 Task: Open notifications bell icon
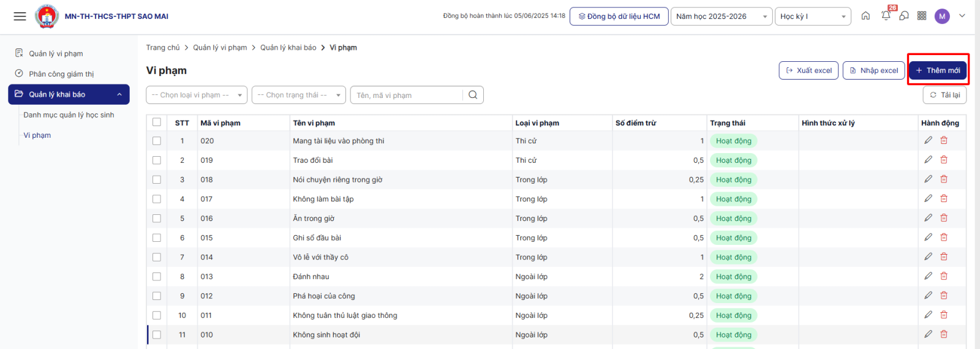[886, 16]
